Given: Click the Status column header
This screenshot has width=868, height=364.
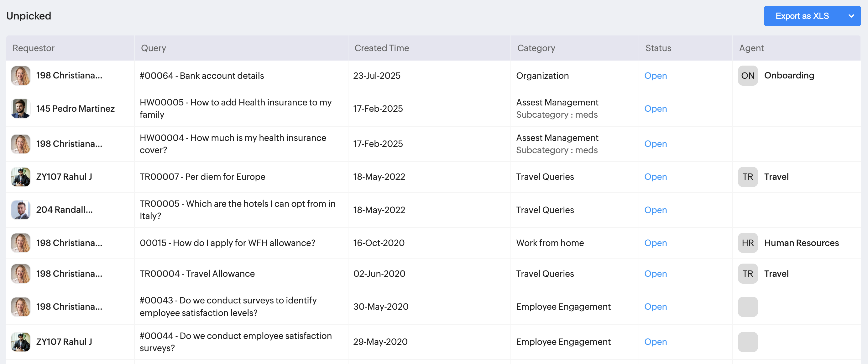Looking at the screenshot, I should coord(658,48).
